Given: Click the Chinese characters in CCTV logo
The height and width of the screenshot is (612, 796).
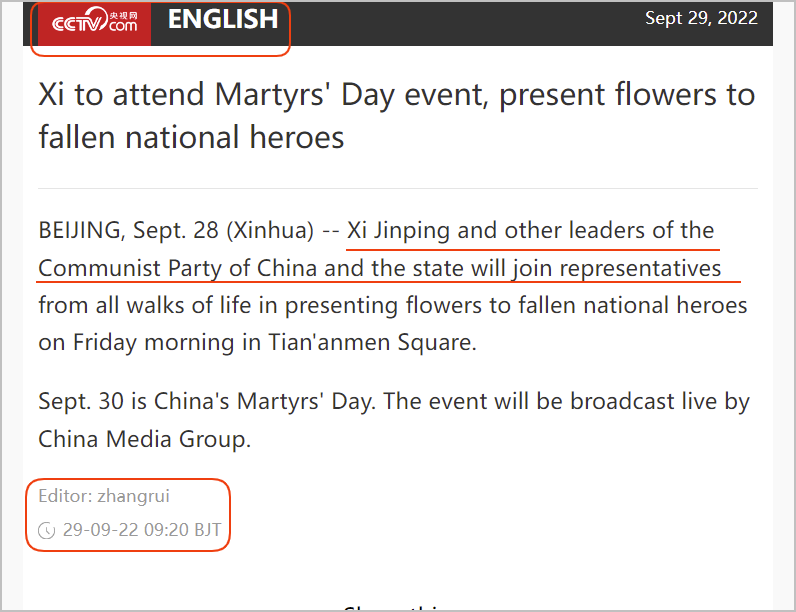Looking at the screenshot, I should [123, 16].
